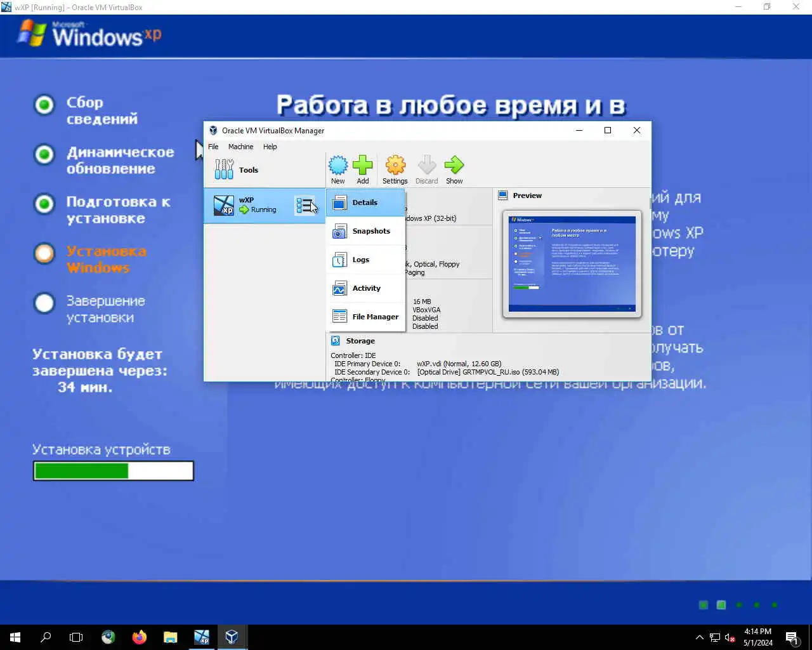Choose Logs in the machine popup menu

tap(365, 260)
